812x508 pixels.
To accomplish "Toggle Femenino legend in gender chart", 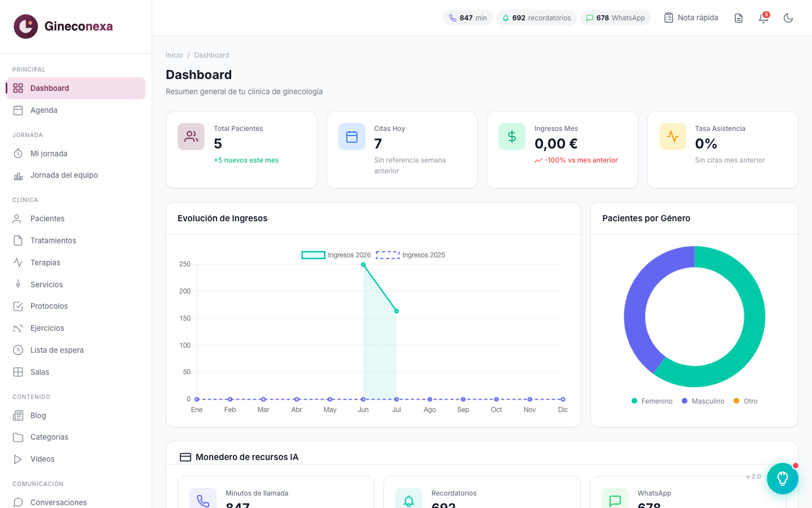I will pyautogui.click(x=652, y=401).
